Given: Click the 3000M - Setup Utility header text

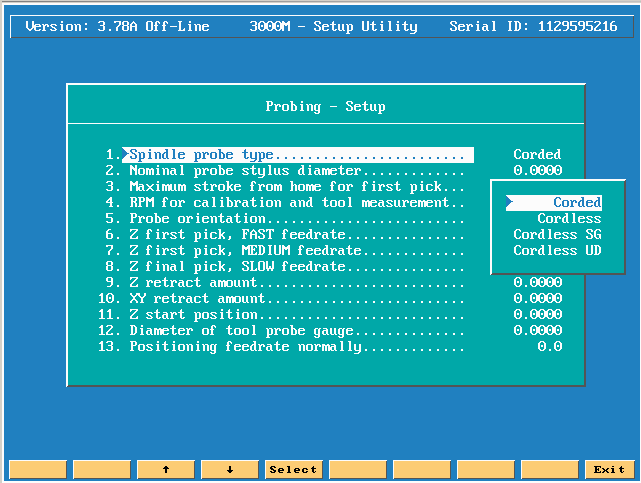Looking at the screenshot, I should 334,27.
